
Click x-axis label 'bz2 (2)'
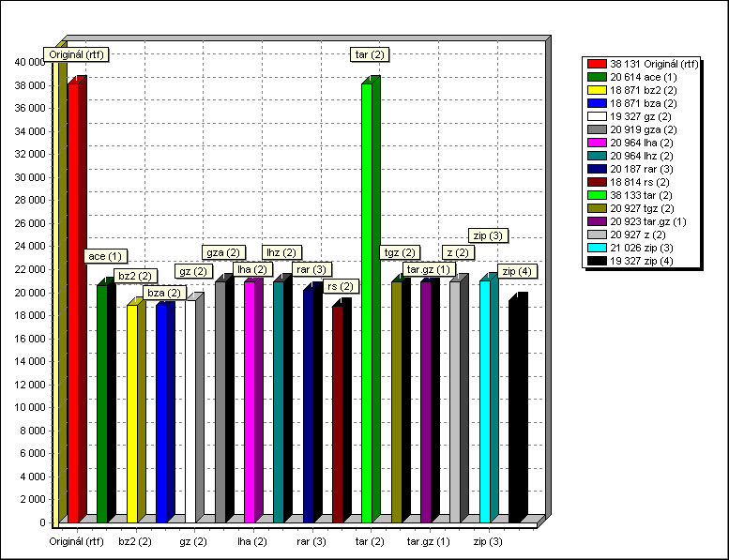pos(135,542)
